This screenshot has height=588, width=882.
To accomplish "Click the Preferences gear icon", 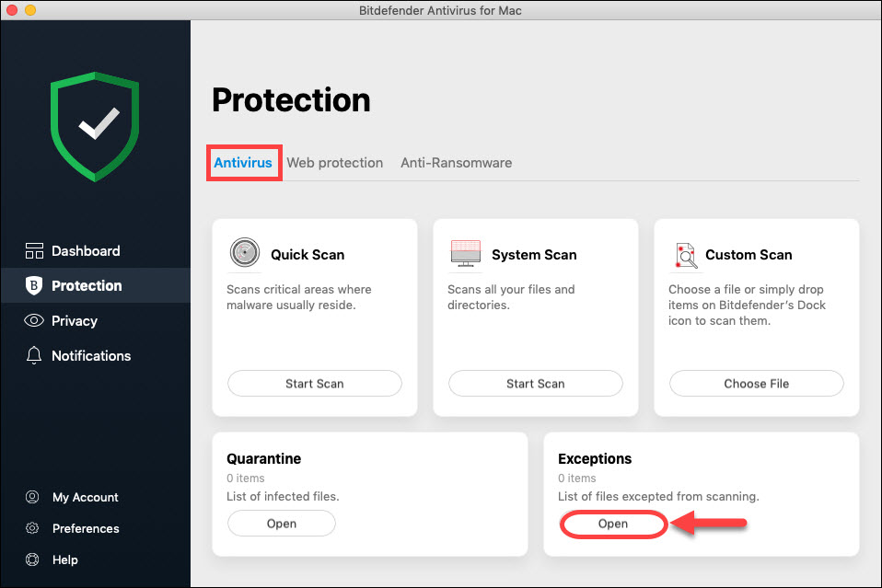I will click(34, 528).
